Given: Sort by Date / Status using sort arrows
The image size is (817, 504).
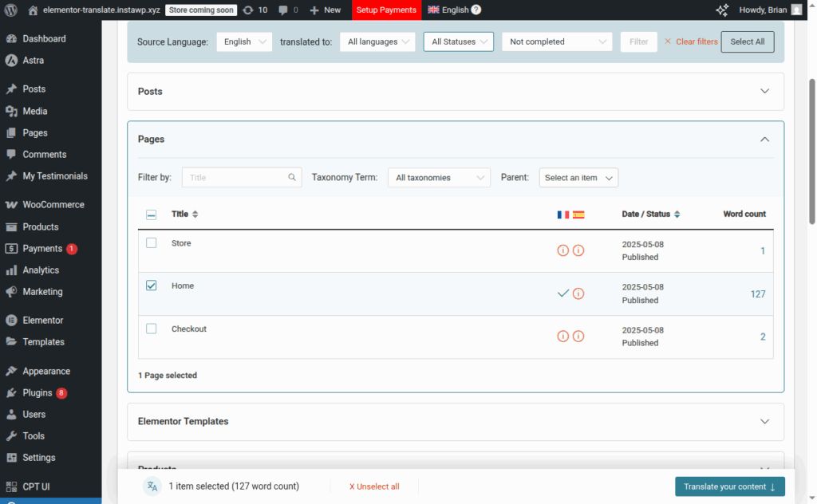Looking at the screenshot, I should (677, 214).
